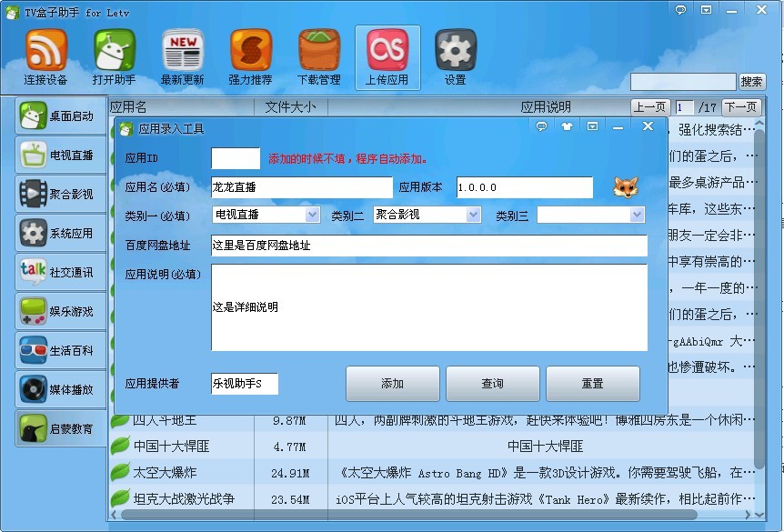
Task: Open 最新更新 newspaper icon
Action: pos(183,50)
